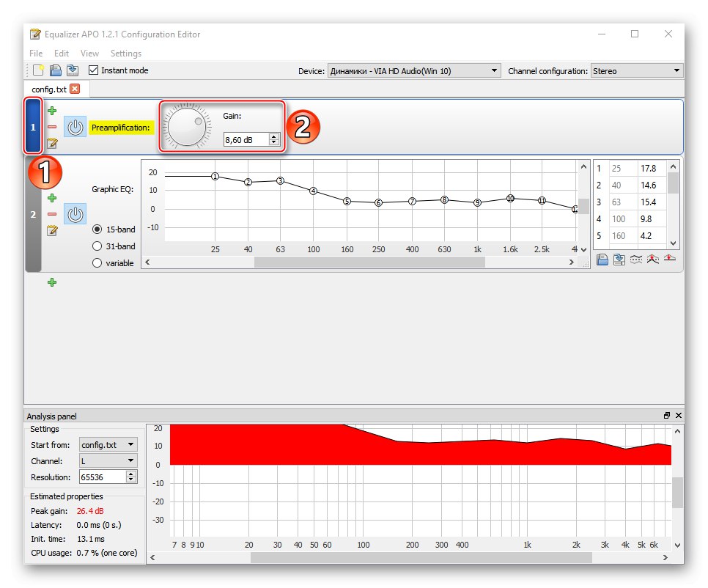Increase Gain value with up arrow
Image resolution: width=708 pixels, height=588 pixels.
coord(274,136)
